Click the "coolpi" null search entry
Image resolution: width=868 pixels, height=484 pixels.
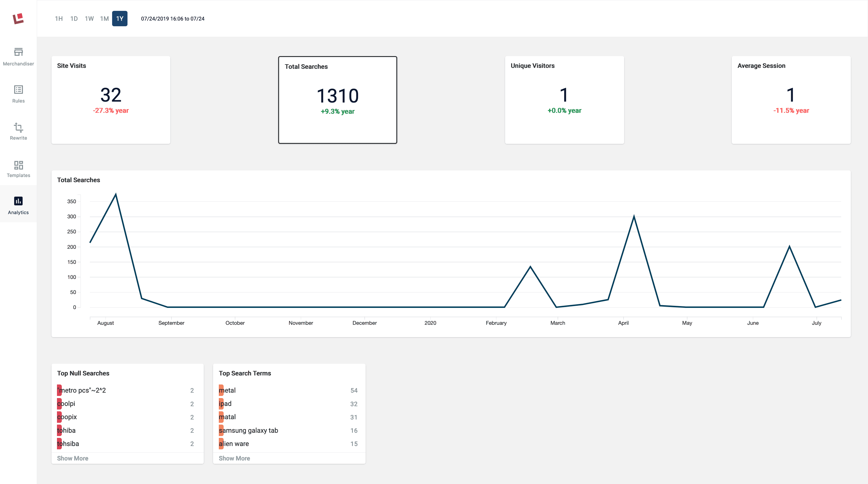click(66, 403)
